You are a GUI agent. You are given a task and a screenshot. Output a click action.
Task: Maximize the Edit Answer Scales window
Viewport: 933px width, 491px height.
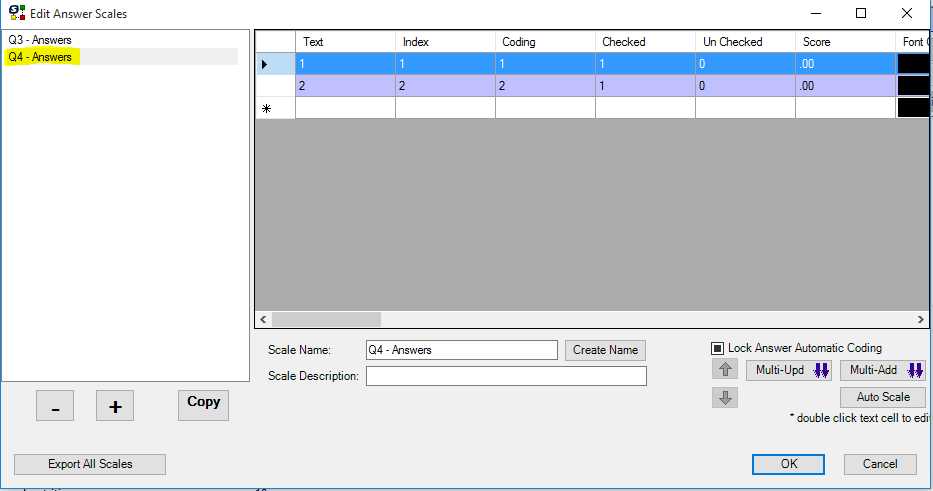tap(860, 13)
